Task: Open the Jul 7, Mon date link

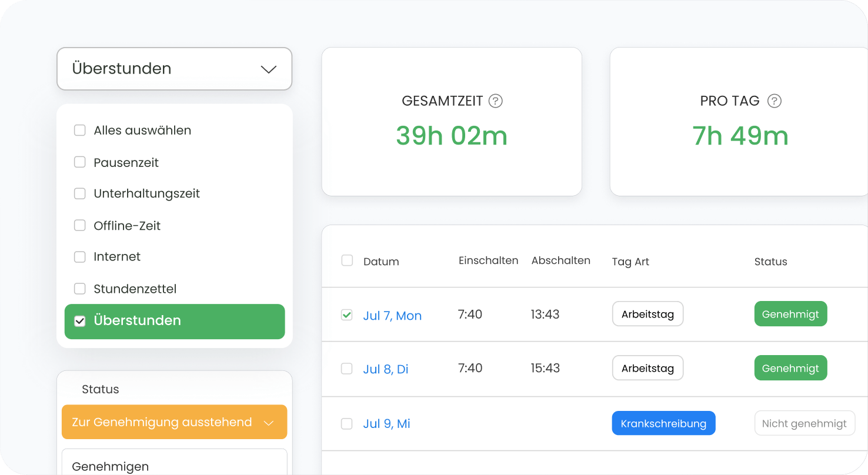Action: click(x=392, y=316)
